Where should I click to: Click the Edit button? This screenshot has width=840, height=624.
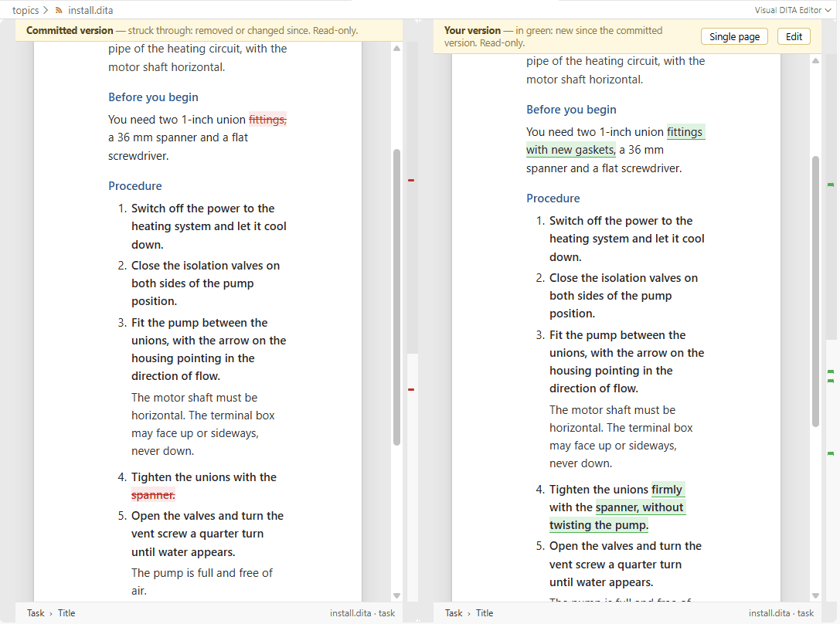tap(794, 36)
